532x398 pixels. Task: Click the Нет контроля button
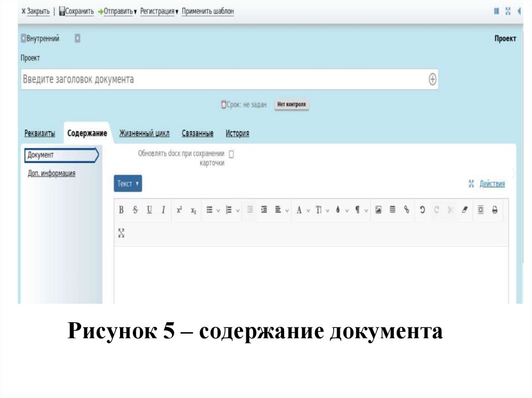tap(291, 104)
